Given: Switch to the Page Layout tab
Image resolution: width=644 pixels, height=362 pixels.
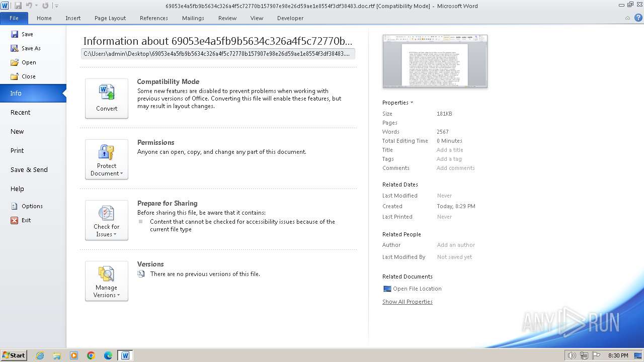Looking at the screenshot, I should coord(110,18).
